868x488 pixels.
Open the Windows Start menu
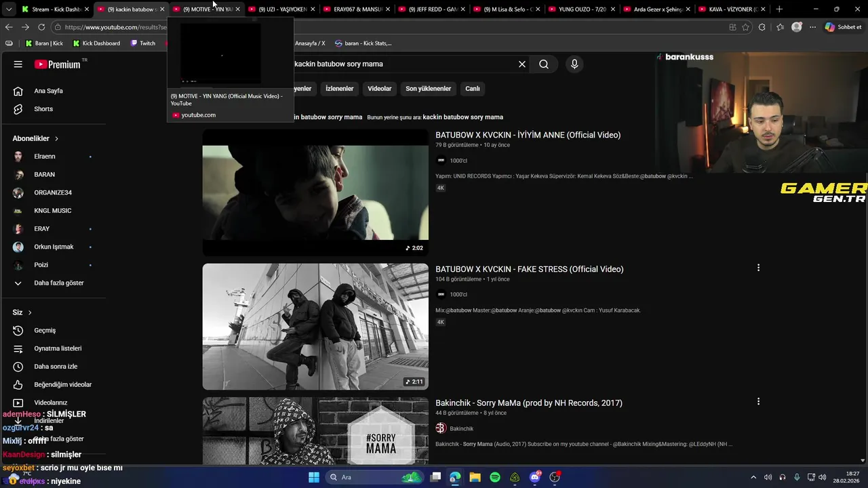coord(314,477)
